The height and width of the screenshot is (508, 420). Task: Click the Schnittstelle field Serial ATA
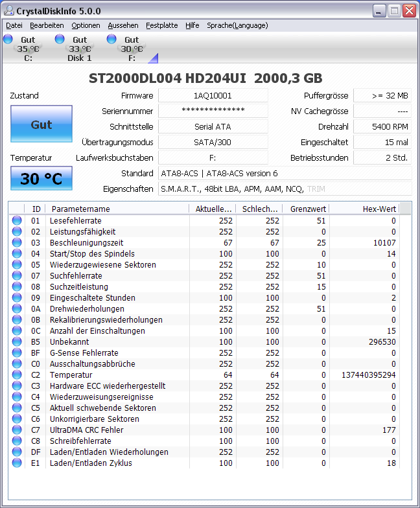pyautogui.click(x=213, y=127)
